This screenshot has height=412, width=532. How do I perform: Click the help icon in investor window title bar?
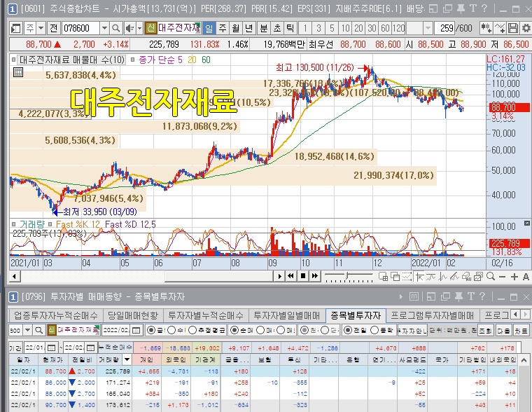click(482, 296)
